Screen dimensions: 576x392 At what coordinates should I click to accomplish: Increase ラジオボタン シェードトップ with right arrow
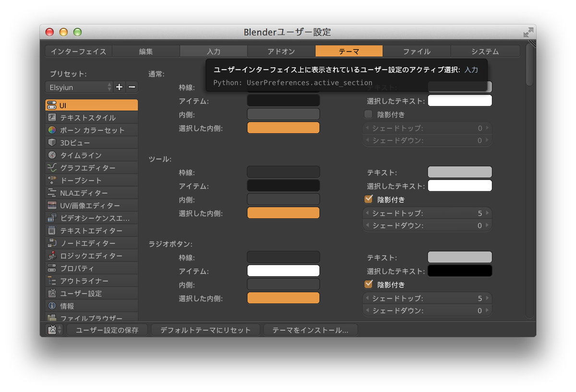point(488,298)
